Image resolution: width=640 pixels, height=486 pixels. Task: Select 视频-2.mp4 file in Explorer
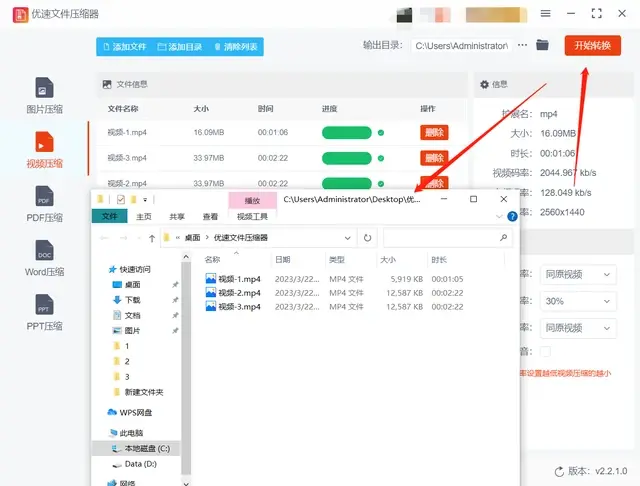[239, 293]
